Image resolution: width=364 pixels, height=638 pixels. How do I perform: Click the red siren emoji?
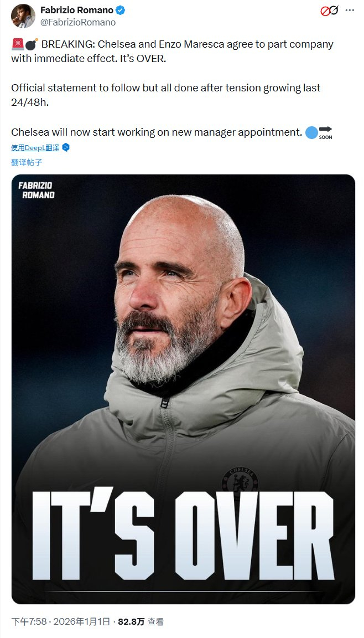click(18, 44)
